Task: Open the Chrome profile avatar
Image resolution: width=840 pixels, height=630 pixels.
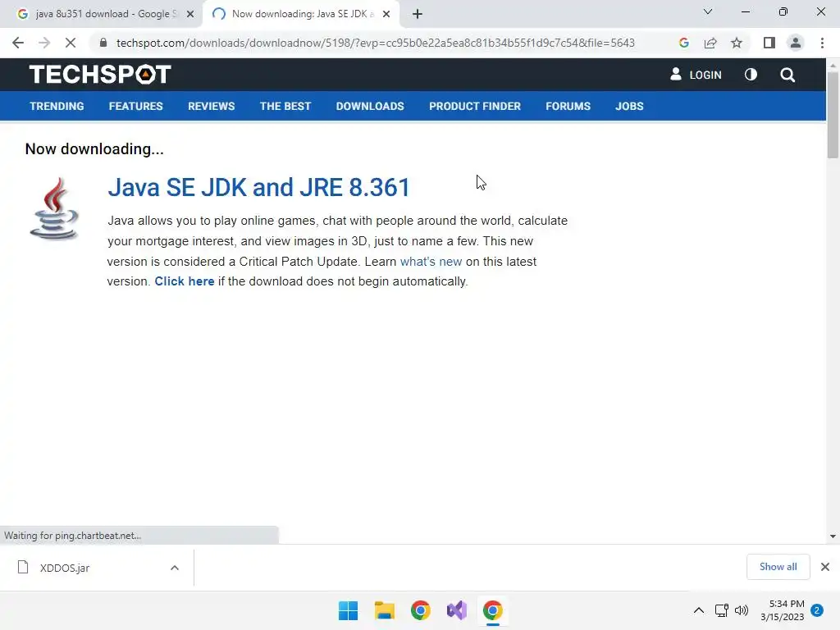Action: [796, 43]
